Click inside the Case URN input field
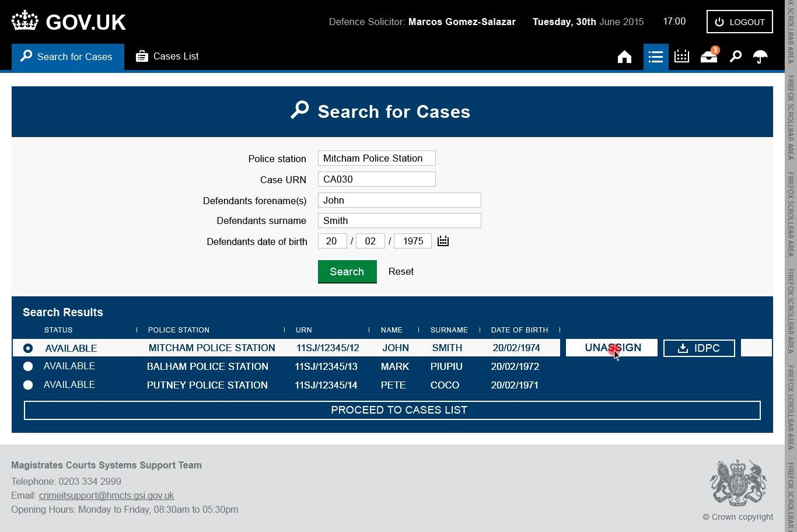The width and height of the screenshot is (797, 532). click(376, 179)
